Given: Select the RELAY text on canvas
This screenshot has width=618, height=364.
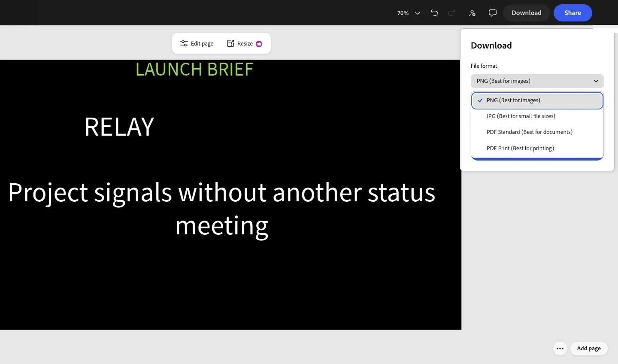Looking at the screenshot, I should tap(119, 127).
